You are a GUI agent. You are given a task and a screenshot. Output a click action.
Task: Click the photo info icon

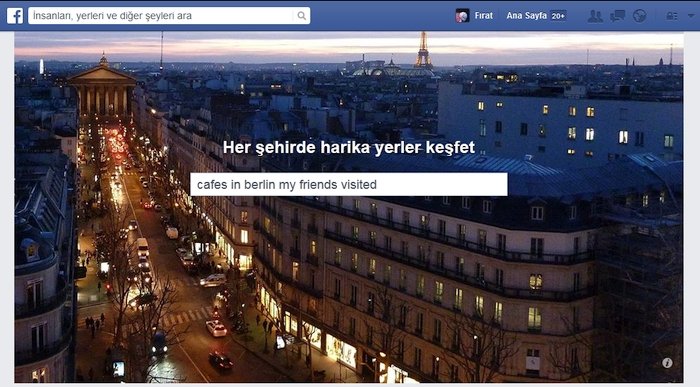(x=667, y=363)
